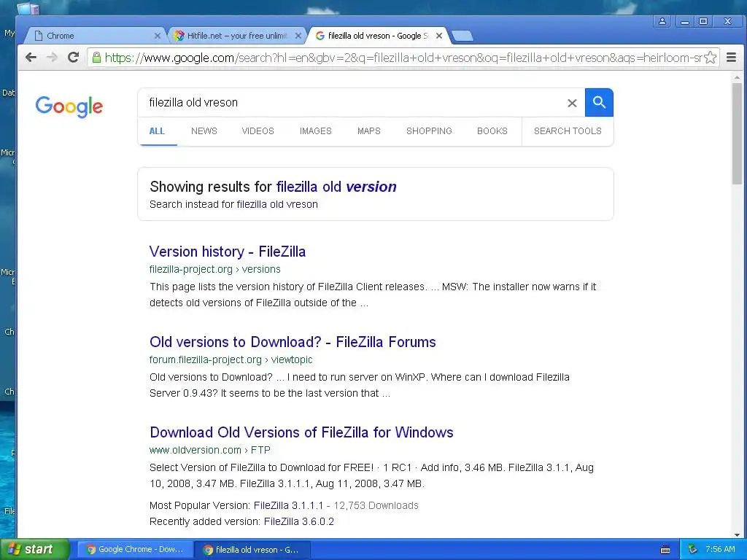Viewport: 747px width, 560px height.
Task: Search instead for 'filezilla old vreson'
Action: [x=277, y=204]
